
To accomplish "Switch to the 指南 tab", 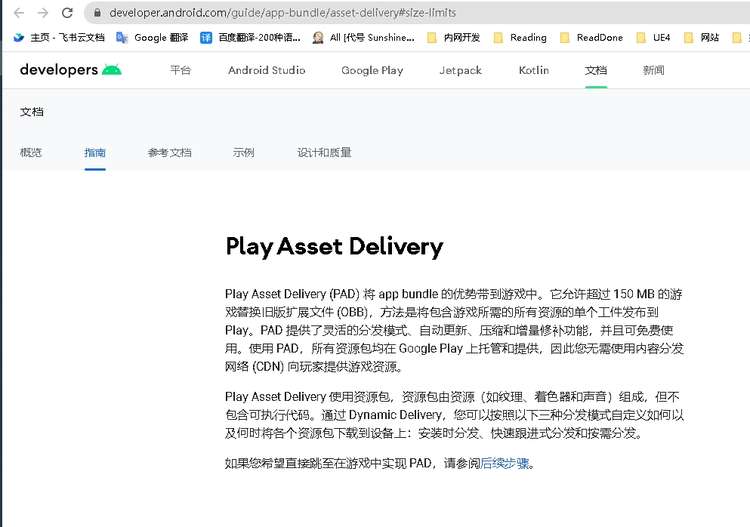I will click(x=95, y=153).
